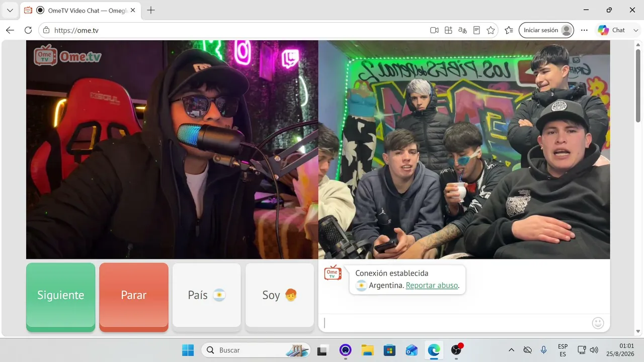Open the Windows Start menu

pos(188,350)
